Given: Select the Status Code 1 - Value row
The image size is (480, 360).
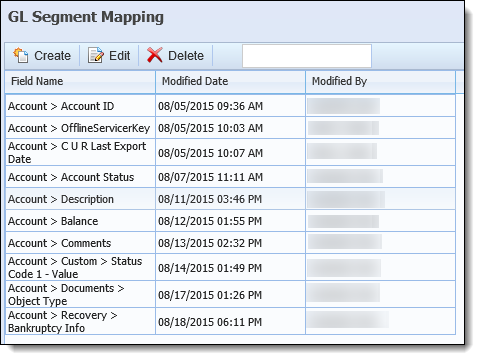Looking at the screenshot, I should pos(230,267).
